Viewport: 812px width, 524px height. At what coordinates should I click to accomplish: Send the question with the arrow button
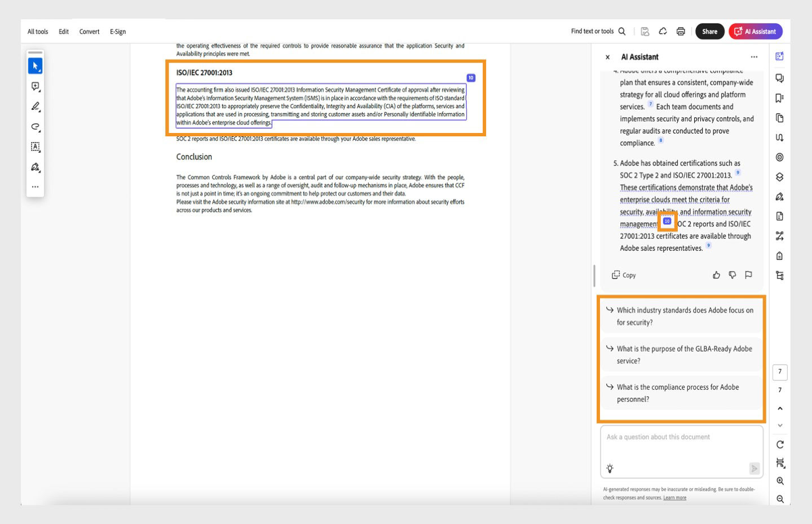[x=754, y=468]
